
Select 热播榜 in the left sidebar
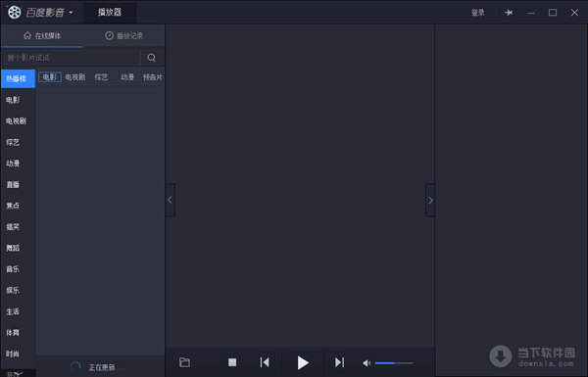click(18, 78)
